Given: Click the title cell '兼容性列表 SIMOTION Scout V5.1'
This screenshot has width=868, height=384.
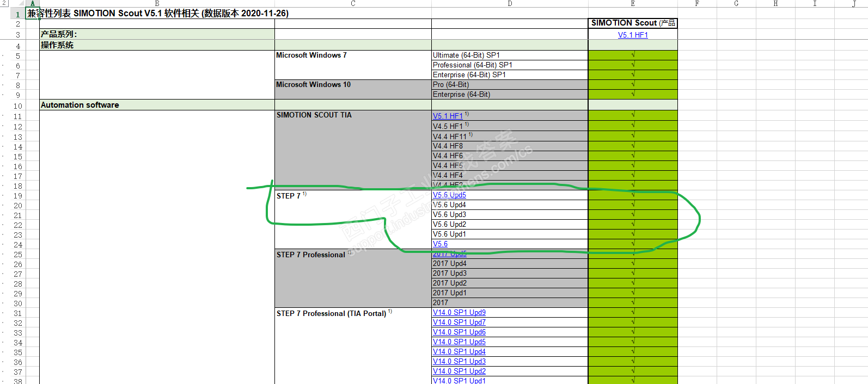Looking at the screenshot, I should point(158,14).
